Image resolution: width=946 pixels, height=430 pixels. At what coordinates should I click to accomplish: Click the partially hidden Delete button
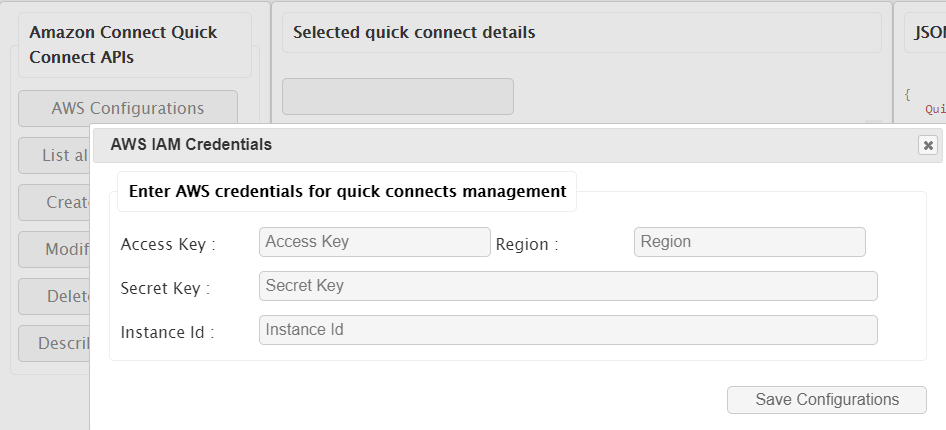click(55, 296)
